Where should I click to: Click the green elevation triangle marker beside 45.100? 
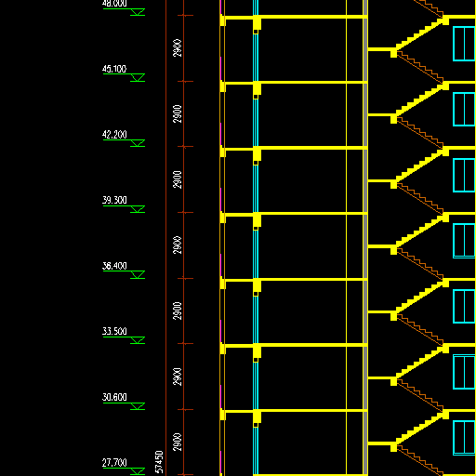pyautogui.click(x=138, y=77)
